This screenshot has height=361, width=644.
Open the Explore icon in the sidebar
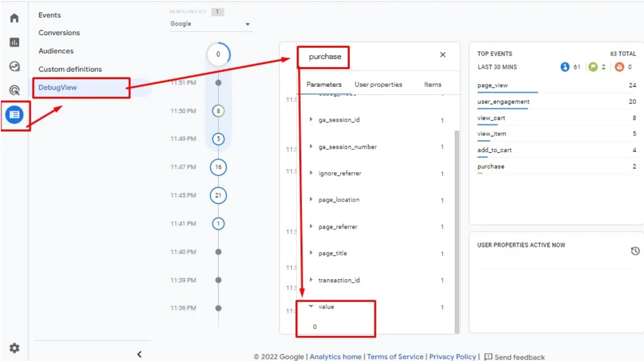[14, 66]
